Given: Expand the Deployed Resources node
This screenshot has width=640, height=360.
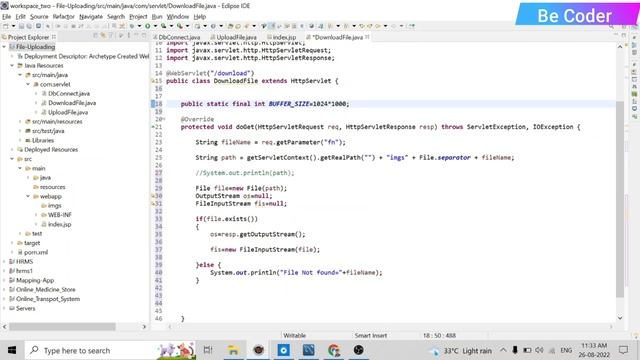Looking at the screenshot, I should pyautogui.click(x=12, y=149).
